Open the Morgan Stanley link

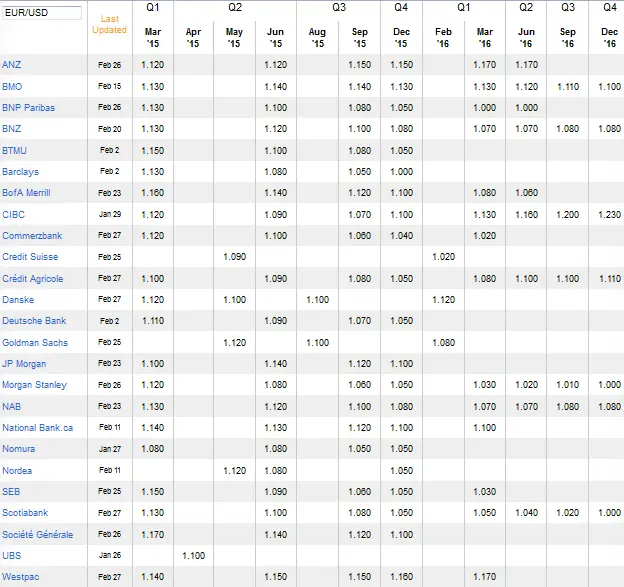tap(34, 385)
